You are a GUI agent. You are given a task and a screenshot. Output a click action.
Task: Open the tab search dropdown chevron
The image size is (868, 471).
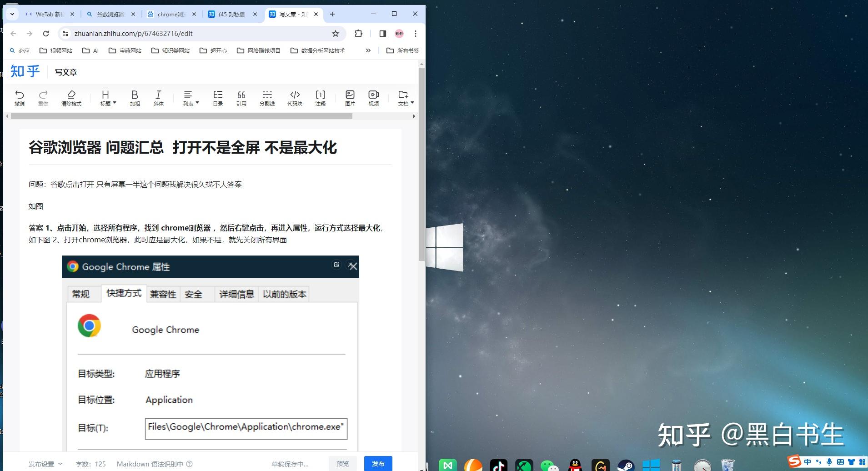click(x=12, y=14)
